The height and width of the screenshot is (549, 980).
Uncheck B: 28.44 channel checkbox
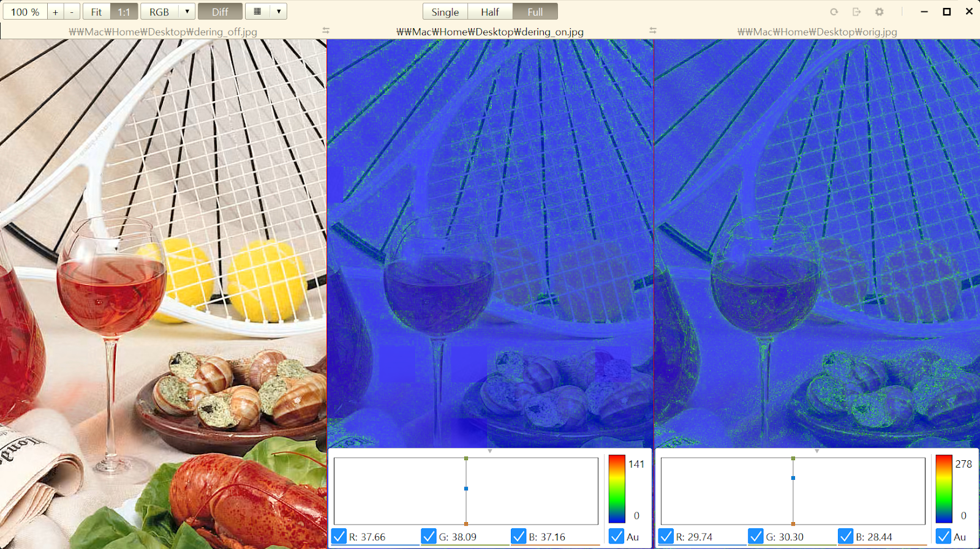tap(846, 537)
